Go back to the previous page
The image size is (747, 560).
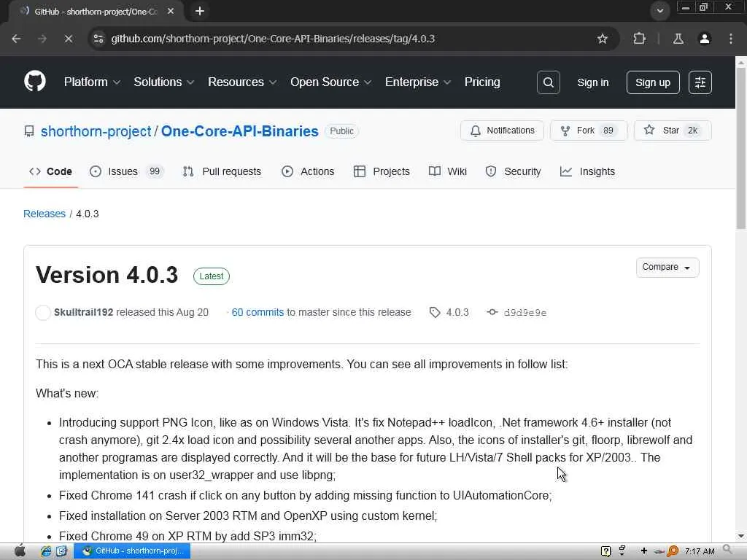click(16, 39)
